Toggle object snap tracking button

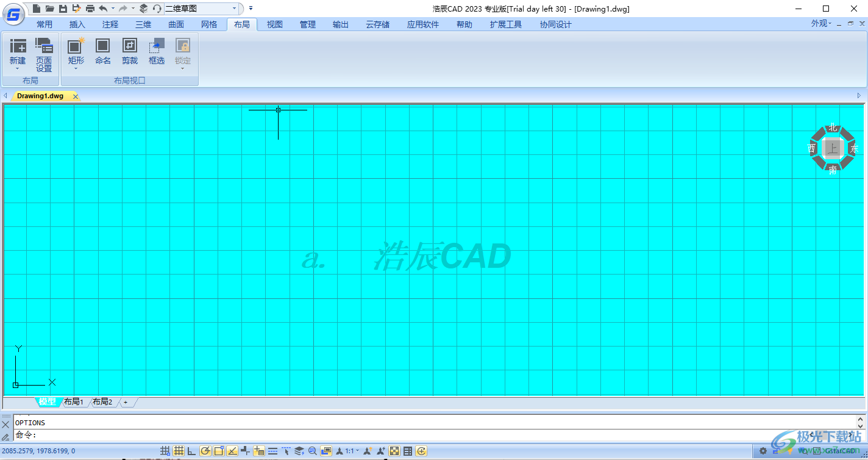pos(232,451)
